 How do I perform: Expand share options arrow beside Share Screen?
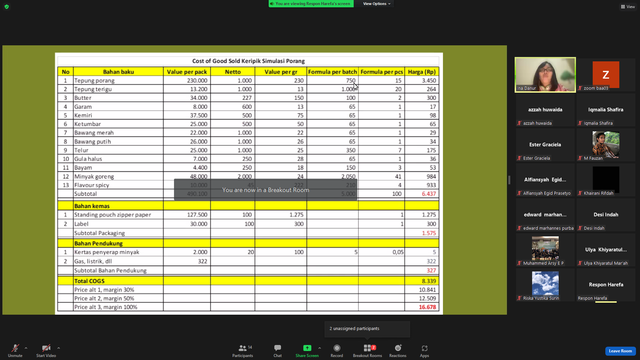(x=320, y=348)
